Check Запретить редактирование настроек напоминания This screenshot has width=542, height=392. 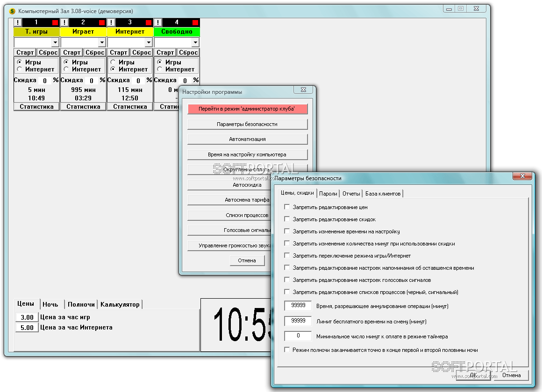(287, 267)
